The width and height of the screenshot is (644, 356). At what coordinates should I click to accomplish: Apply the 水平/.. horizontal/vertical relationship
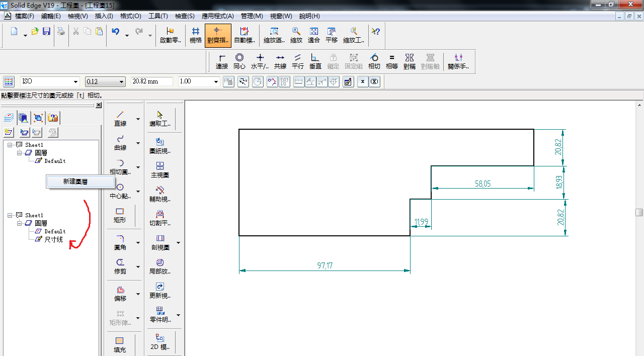click(x=260, y=61)
